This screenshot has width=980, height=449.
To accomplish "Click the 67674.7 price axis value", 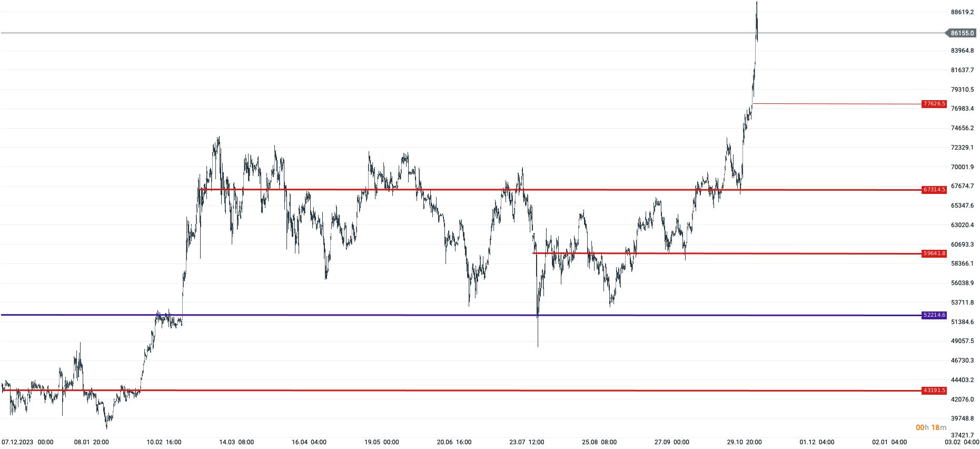I will tap(962, 186).
